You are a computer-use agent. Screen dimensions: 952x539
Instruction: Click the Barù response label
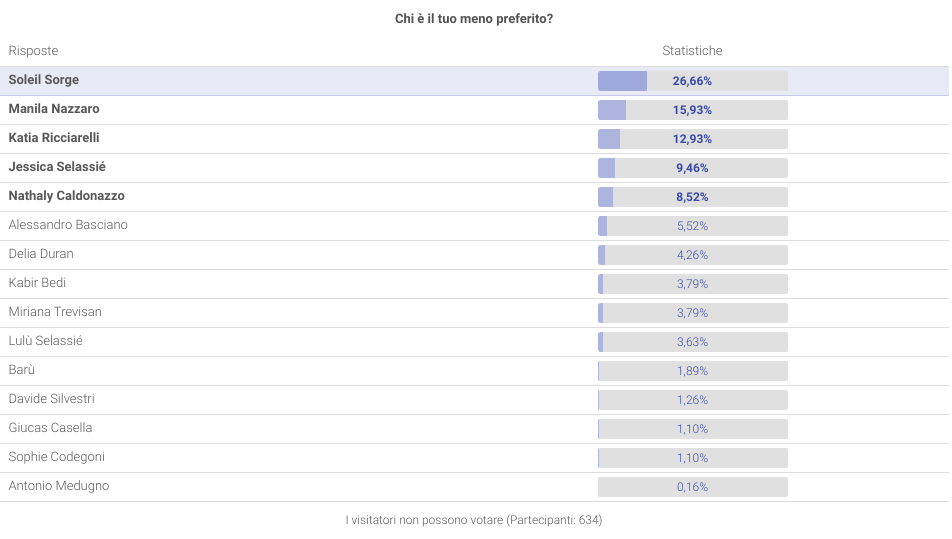[22, 370]
